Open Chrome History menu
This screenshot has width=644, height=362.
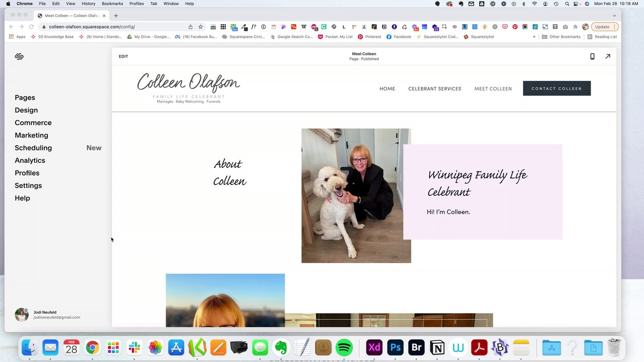(89, 4)
